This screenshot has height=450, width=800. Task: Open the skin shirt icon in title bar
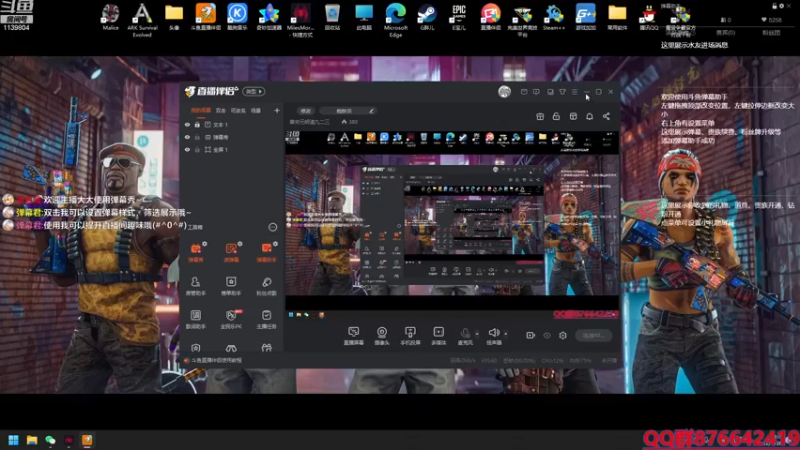pos(562,92)
